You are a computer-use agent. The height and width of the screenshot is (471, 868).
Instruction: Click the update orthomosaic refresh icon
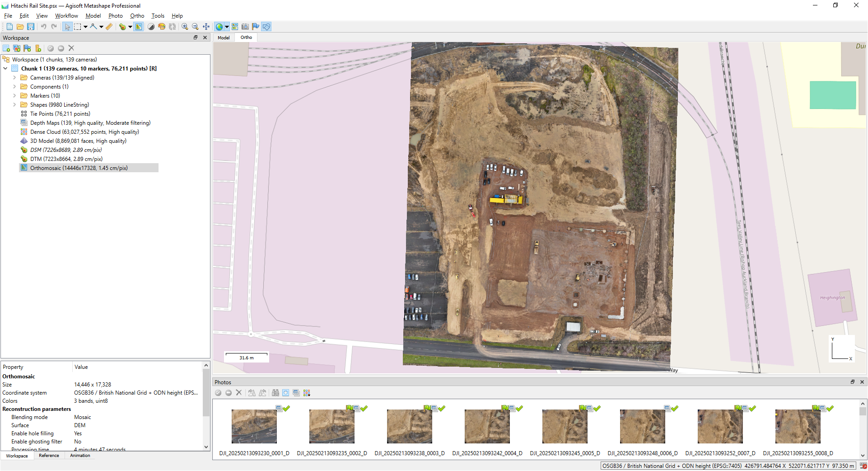172,27
